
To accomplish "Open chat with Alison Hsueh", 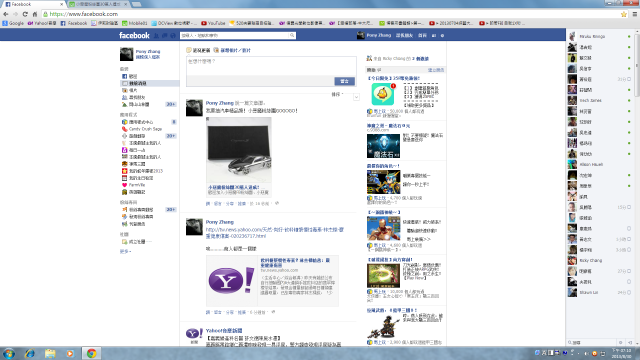I will pyautogui.click(x=600, y=164).
